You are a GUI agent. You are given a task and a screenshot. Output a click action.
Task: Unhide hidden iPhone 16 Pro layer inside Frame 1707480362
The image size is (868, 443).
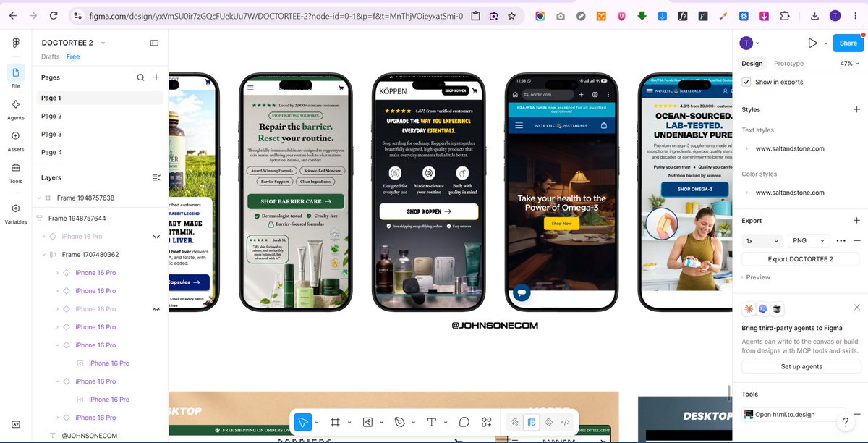click(156, 309)
